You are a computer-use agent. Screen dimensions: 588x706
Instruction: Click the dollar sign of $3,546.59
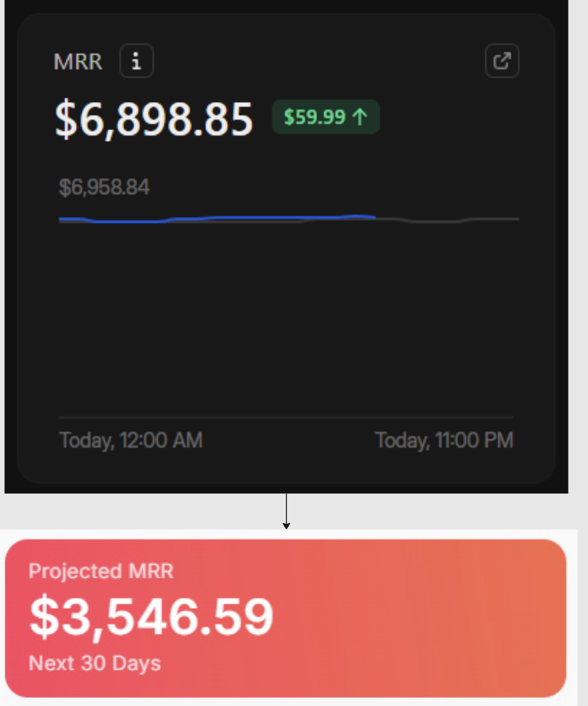point(43,617)
